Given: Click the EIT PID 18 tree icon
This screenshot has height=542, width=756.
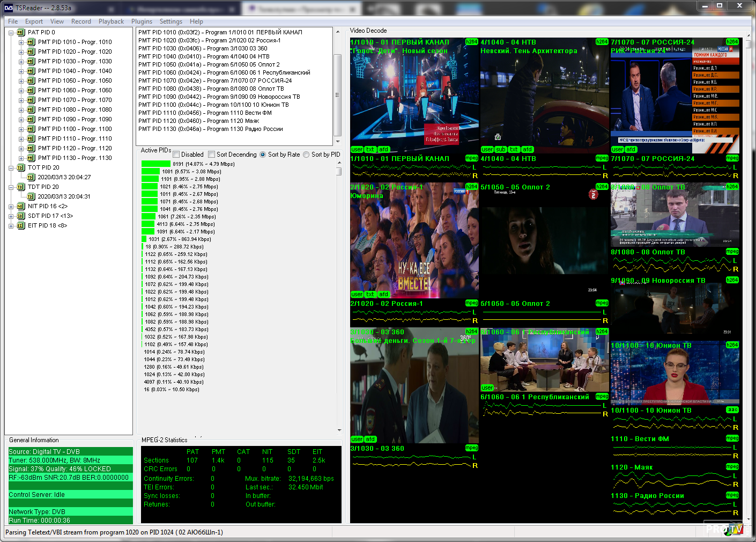Looking at the screenshot, I should [21, 226].
